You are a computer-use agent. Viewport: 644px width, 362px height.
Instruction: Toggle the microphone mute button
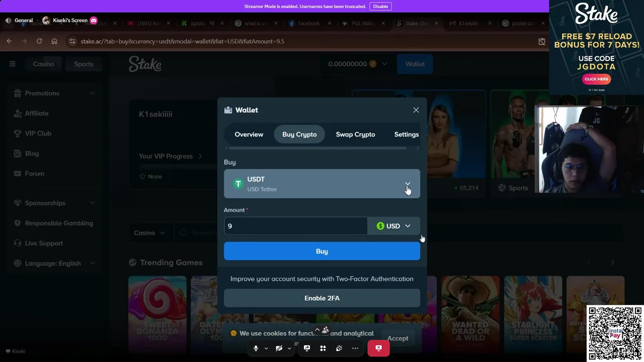coord(256,348)
